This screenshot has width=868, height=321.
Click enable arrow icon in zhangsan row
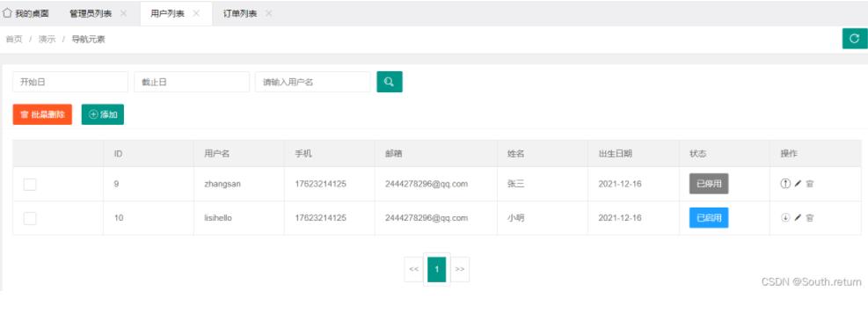[785, 184]
